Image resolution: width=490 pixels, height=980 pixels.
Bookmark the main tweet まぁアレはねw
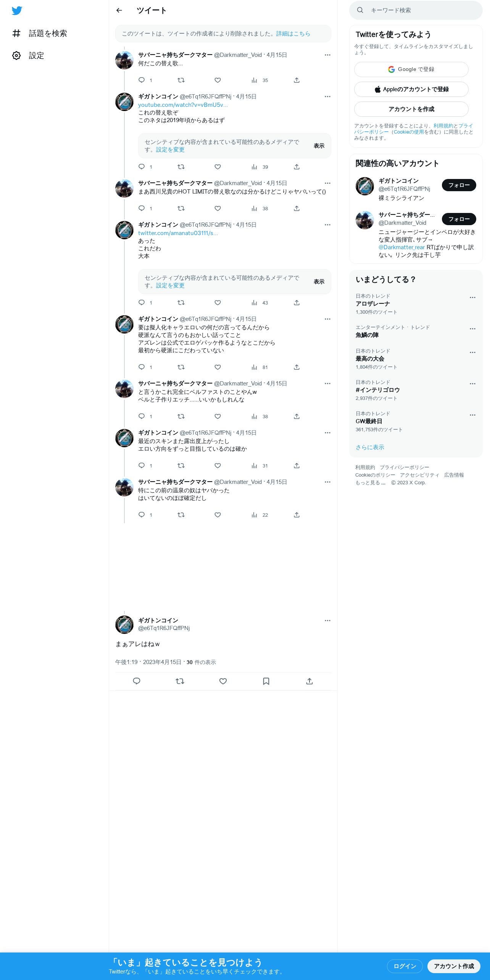(266, 681)
